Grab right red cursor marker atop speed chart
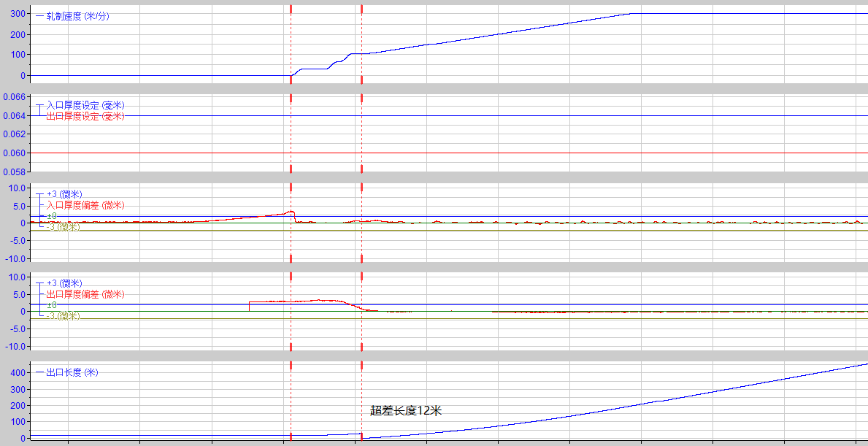Viewport: 868px width, 446px height. coord(362,9)
